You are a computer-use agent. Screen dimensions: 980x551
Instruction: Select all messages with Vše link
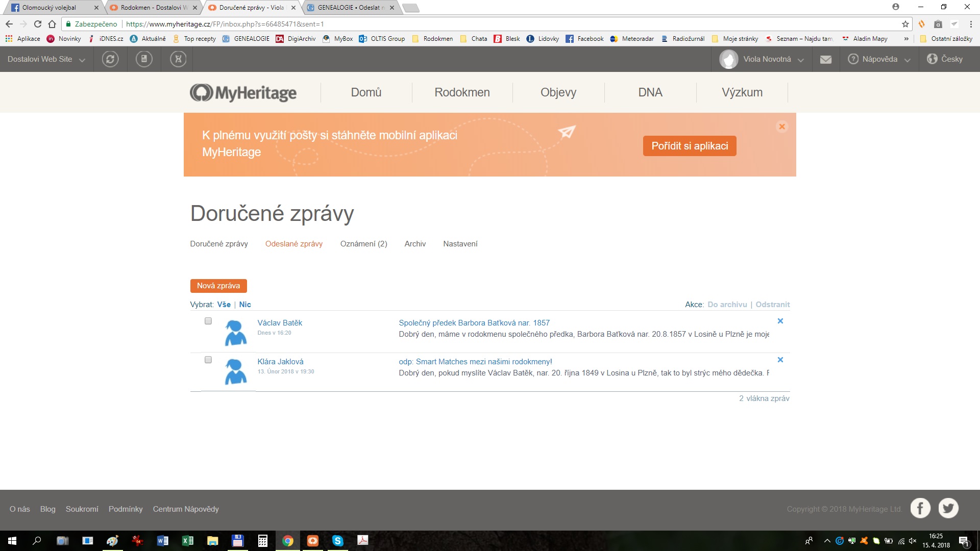click(224, 305)
